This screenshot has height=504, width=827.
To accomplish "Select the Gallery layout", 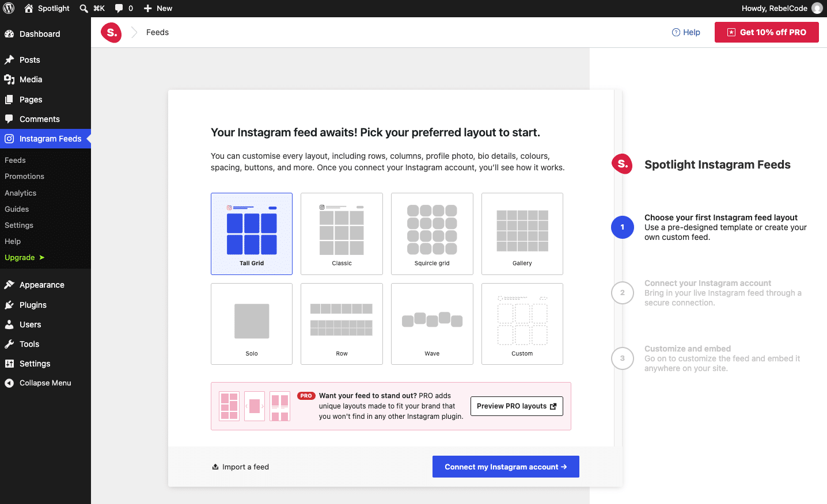I will coord(522,234).
